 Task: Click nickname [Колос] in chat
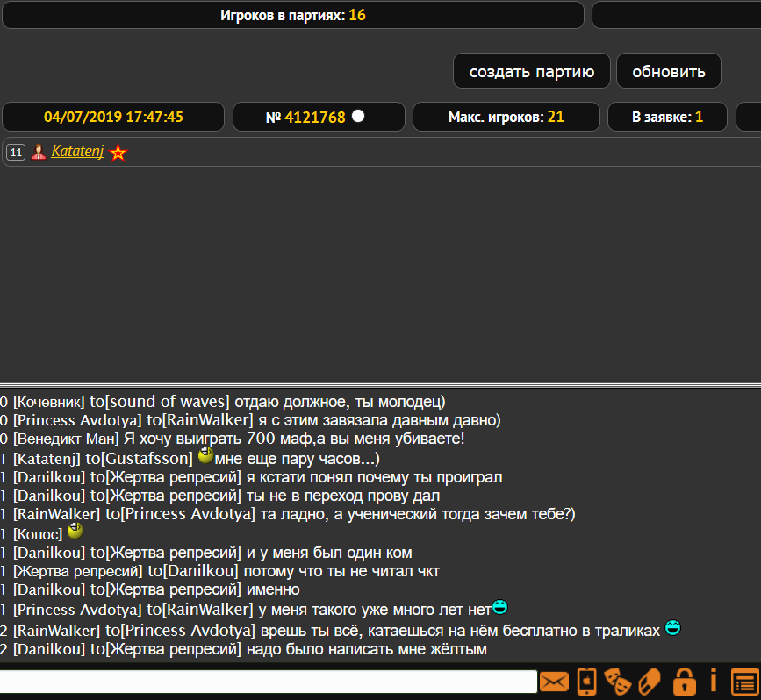pos(38,534)
